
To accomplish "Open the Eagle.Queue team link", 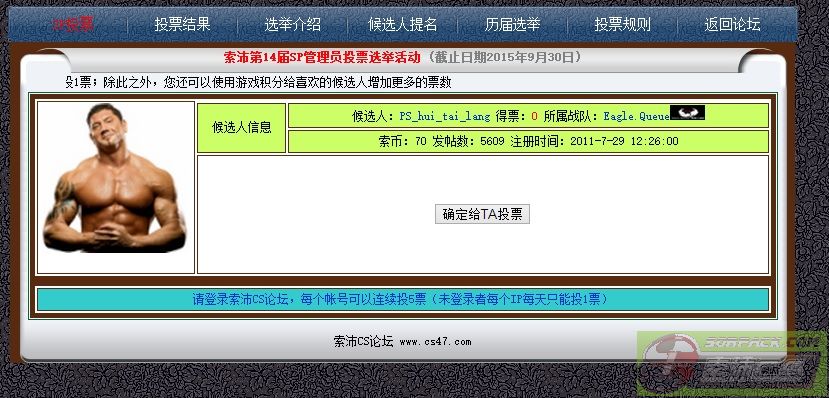I will [x=636, y=116].
